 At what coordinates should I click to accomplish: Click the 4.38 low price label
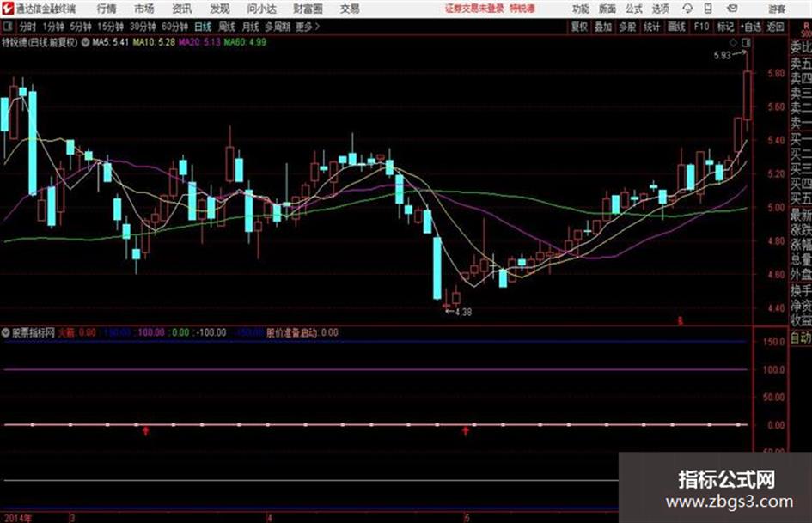[x=463, y=312]
